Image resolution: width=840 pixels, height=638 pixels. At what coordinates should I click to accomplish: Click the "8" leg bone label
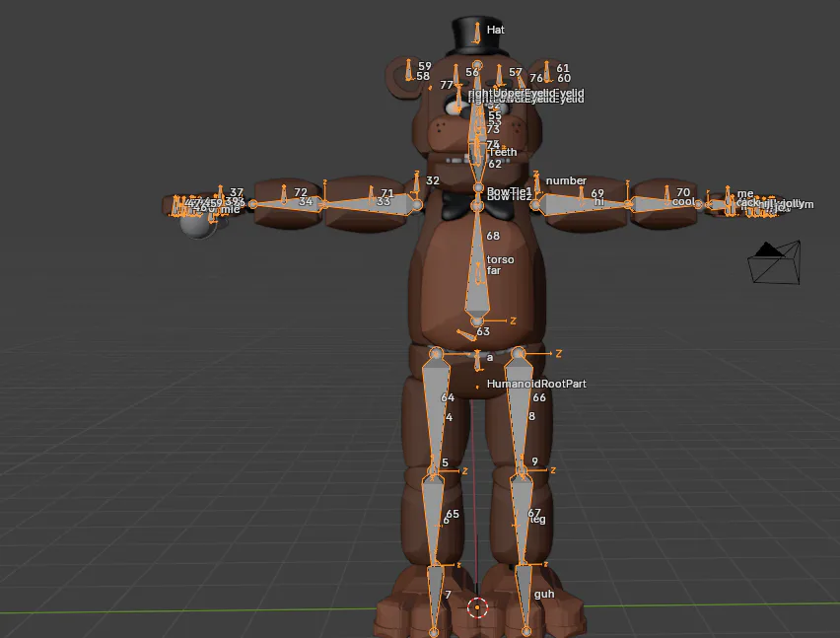531,416
